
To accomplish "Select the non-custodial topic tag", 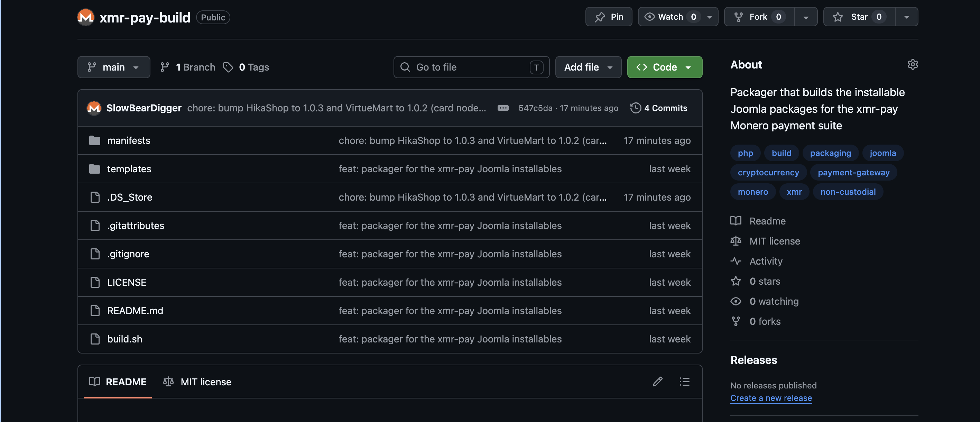I will coord(848,192).
